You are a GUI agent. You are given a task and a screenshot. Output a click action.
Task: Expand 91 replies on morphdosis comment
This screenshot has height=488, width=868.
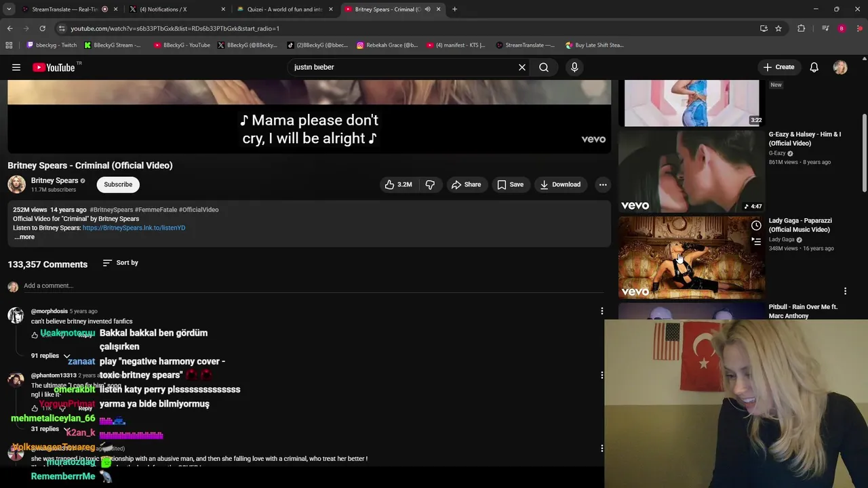tap(51, 356)
